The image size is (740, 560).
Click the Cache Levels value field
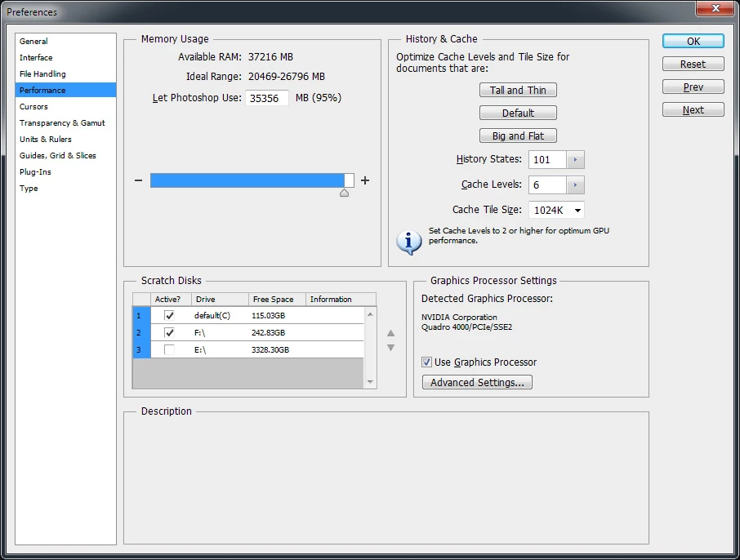[x=547, y=184]
